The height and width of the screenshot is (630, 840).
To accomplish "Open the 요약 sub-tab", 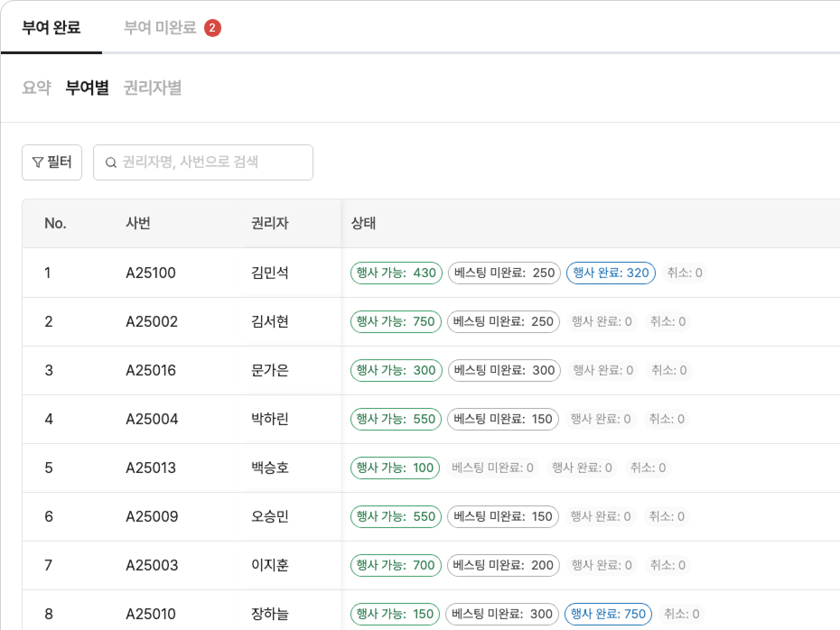I will tap(36, 88).
